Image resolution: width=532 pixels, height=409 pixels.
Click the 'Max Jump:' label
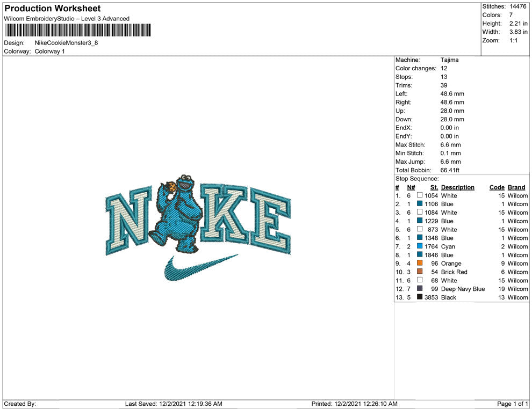410,162
